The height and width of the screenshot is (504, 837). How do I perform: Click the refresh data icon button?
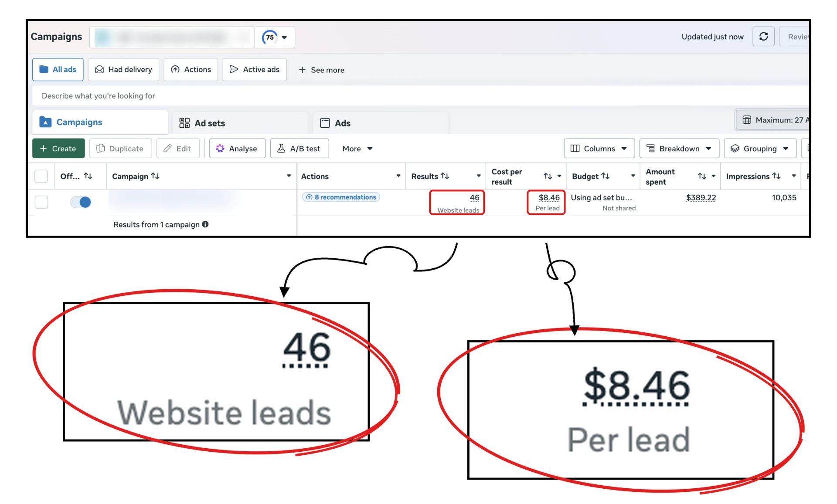[763, 37]
